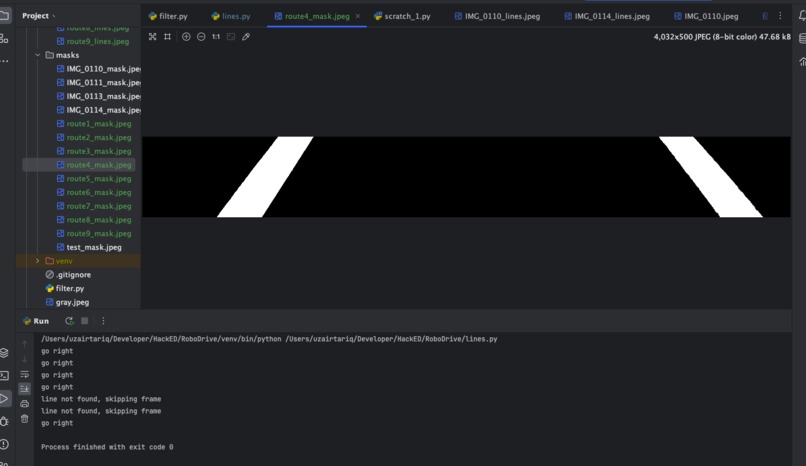This screenshot has height=466, width=806.
Task: Open the Notifications bell icon
Action: pyautogui.click(x=802, y=16)
